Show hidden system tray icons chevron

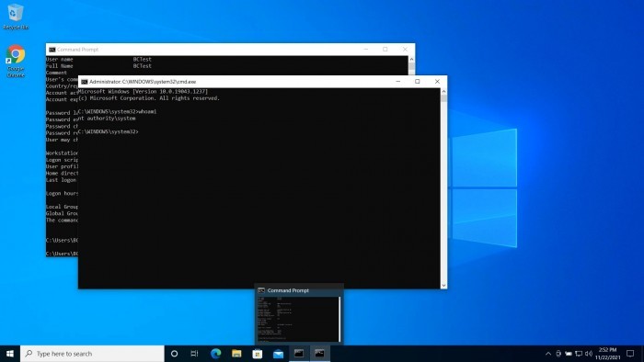pos(548,354)
